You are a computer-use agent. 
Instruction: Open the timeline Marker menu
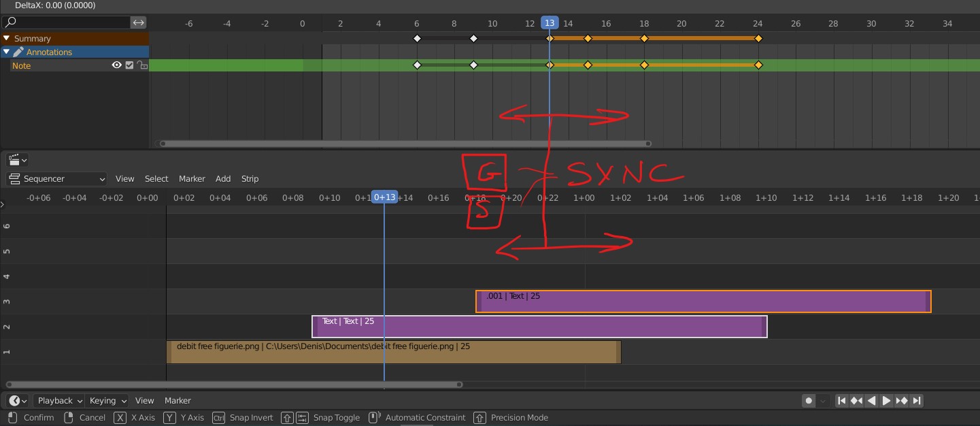coord(178,401)
